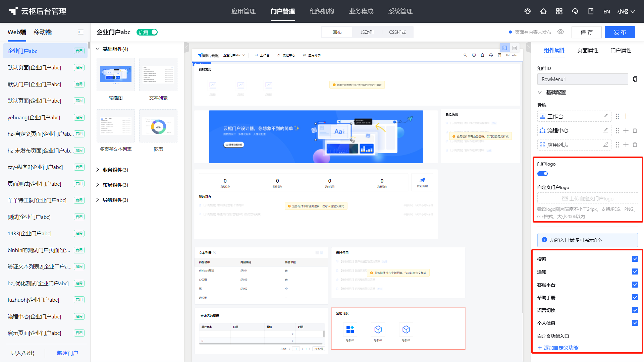Copy the component ID RowMenu1

(x=635, y=79)
